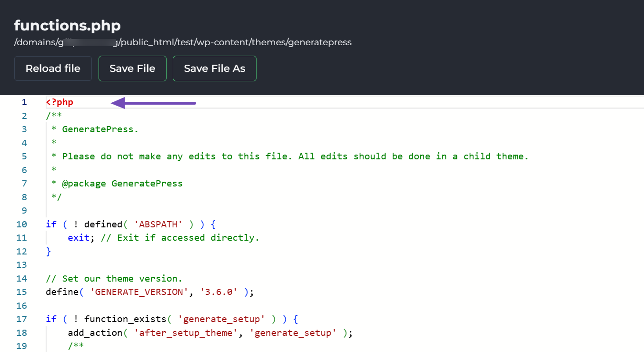Click the 'after_setup_theme' string
The height and width of the screenshot is (352, 644).
point(186,333)
